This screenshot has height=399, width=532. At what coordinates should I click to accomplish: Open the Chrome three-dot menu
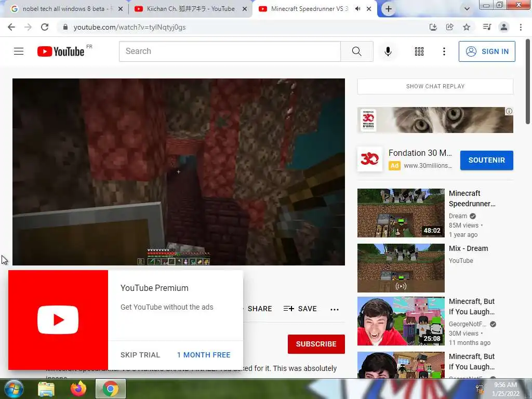pos(521,27)
